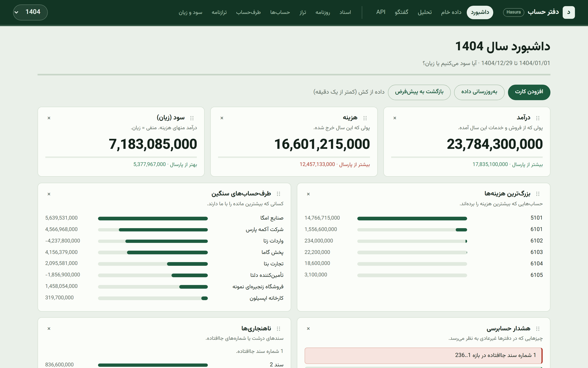Go to روزنامه menu
The image size is (588, 368).
click(323, 12)
